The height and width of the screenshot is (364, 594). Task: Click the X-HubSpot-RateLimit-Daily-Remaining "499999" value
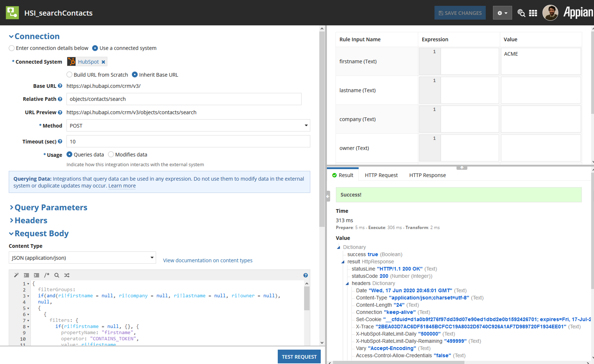(x=455, y=341)
